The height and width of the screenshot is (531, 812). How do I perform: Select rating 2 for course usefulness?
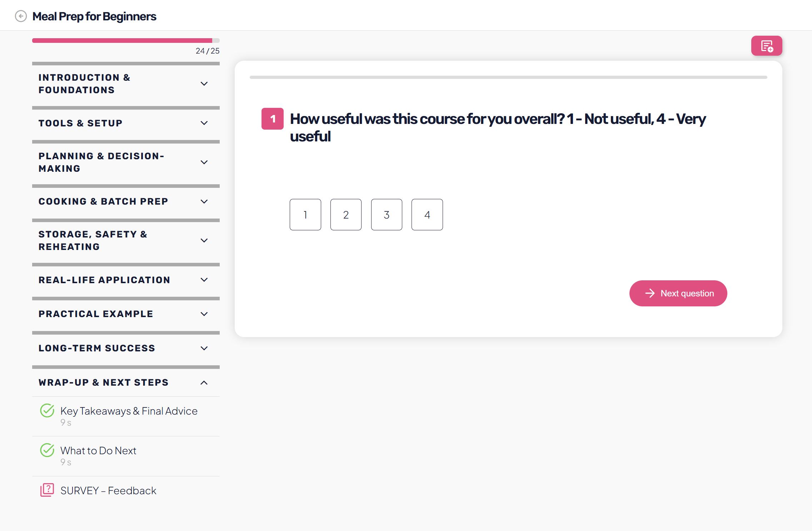(x=346, y=215)
